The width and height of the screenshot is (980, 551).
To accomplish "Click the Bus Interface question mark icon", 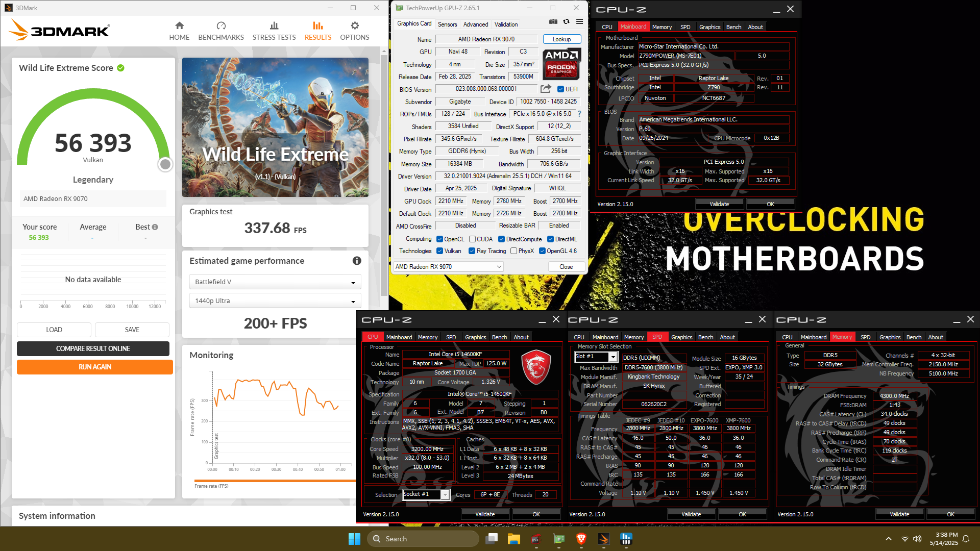I will pyautogui.click(x=579, y=114).
